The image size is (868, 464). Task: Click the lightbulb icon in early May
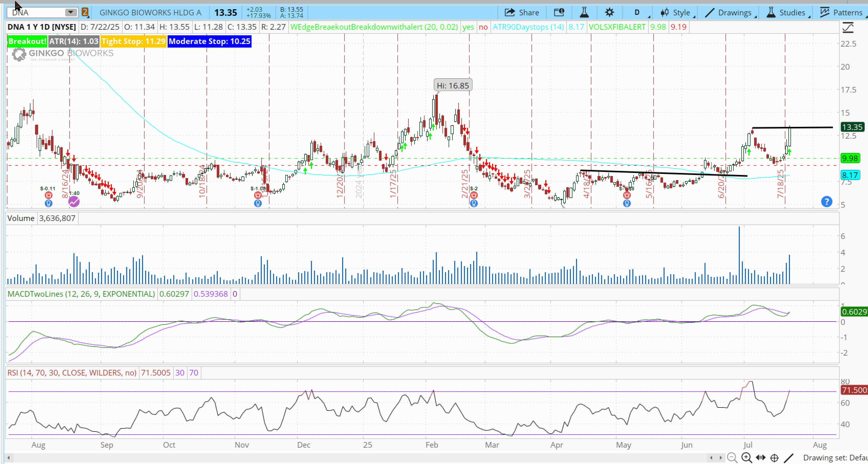[627, 203]
